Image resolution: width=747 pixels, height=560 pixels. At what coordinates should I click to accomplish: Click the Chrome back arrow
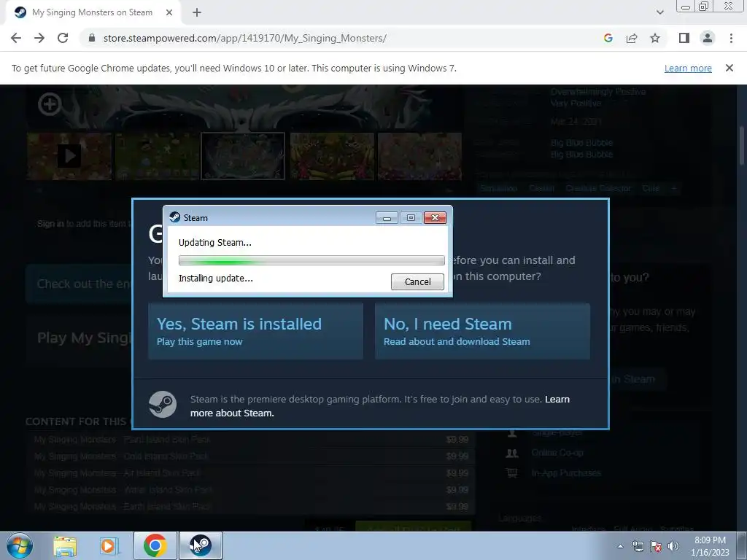16,38
